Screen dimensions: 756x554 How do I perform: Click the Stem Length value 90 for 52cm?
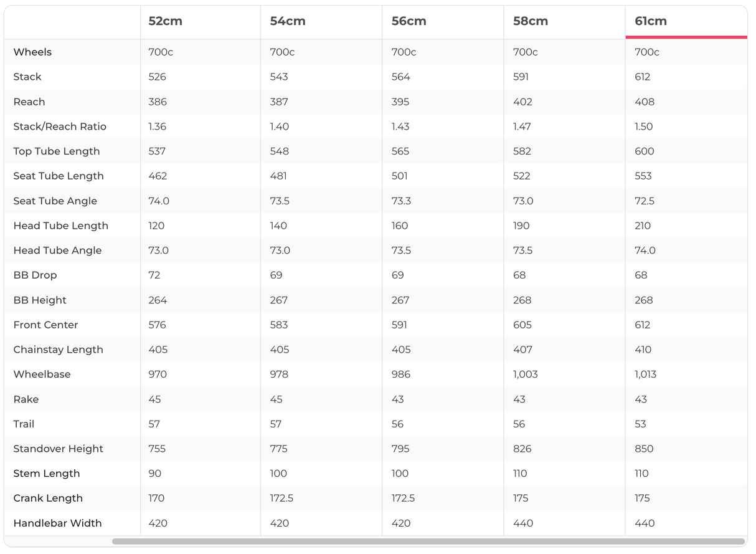(x=155, y=474)
